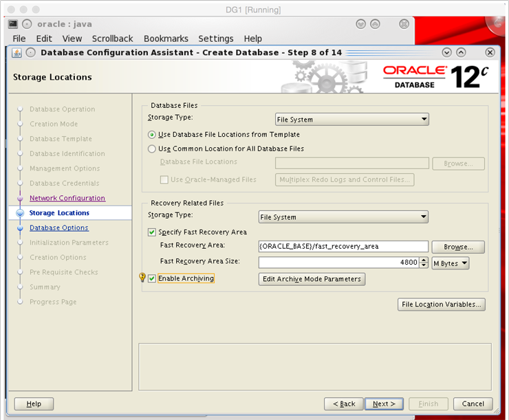Click Multiplex Redo Logs and Control Files button
Image resolution: width=509 pixels, height=420 pixels.
345,179
